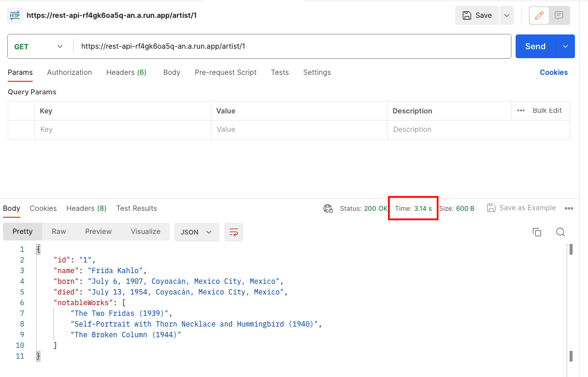The width and height of the screenshot is (588, 377).
Task: Toggle the wrap lines icon
Action: point(234,232)
